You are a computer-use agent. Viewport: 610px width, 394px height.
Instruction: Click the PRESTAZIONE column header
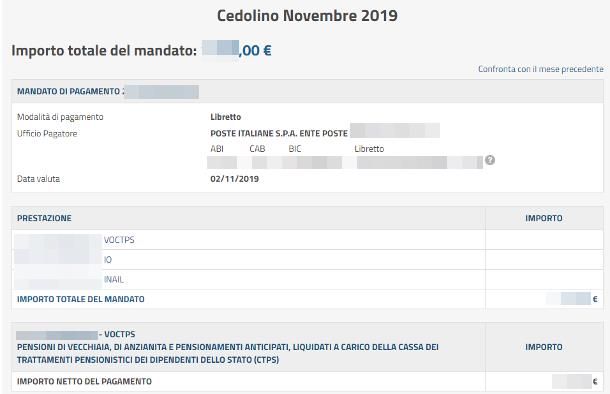point(44,218)
